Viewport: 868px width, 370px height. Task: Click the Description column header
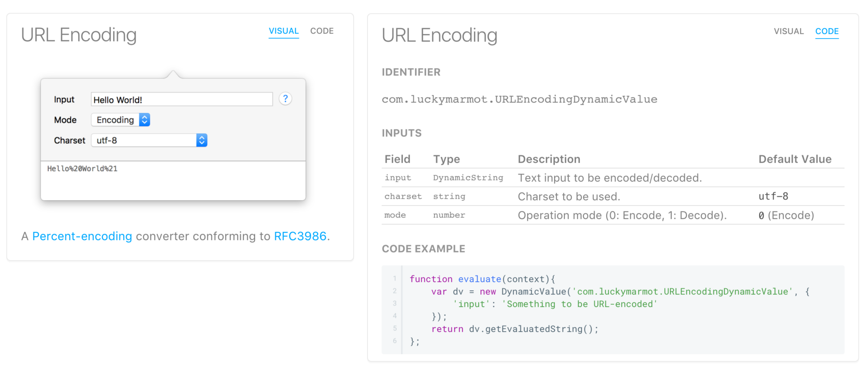point(549,159)
